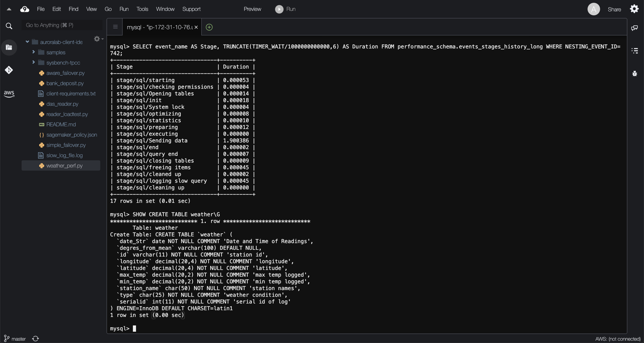Open Cloud9 preferences gear icon
Image resolution: width=644 pixels, height=343 pixels.
click(x=634, y=9)
